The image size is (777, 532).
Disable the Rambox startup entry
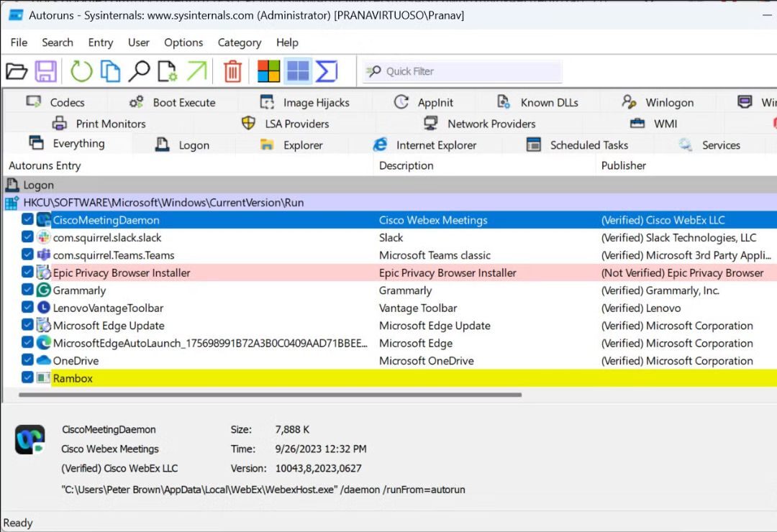tap(27, 378)
